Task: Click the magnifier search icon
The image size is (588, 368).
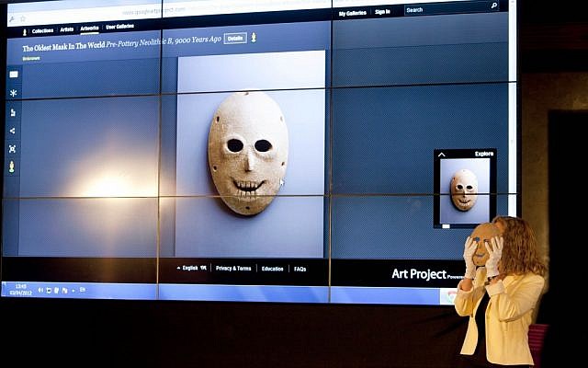Action: (x=494, y=6)
